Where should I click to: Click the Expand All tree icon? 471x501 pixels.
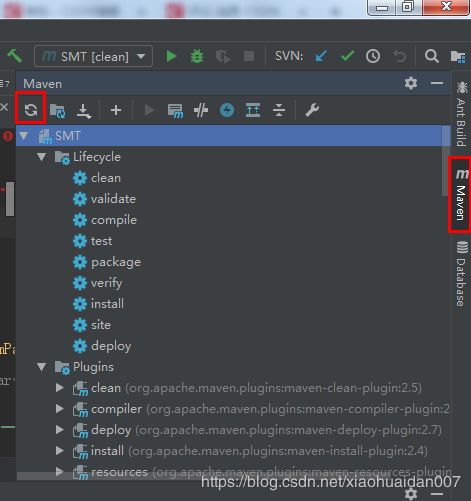(253, 110)
